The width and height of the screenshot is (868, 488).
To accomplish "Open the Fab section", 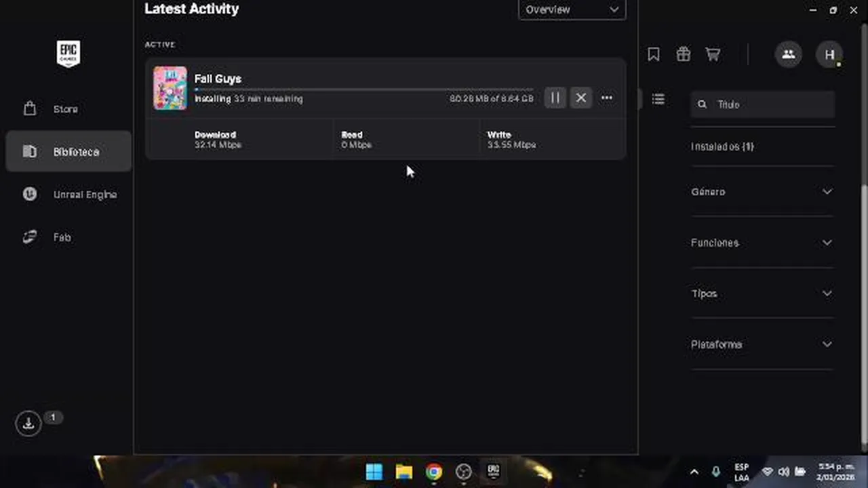I will coord(68,237).
